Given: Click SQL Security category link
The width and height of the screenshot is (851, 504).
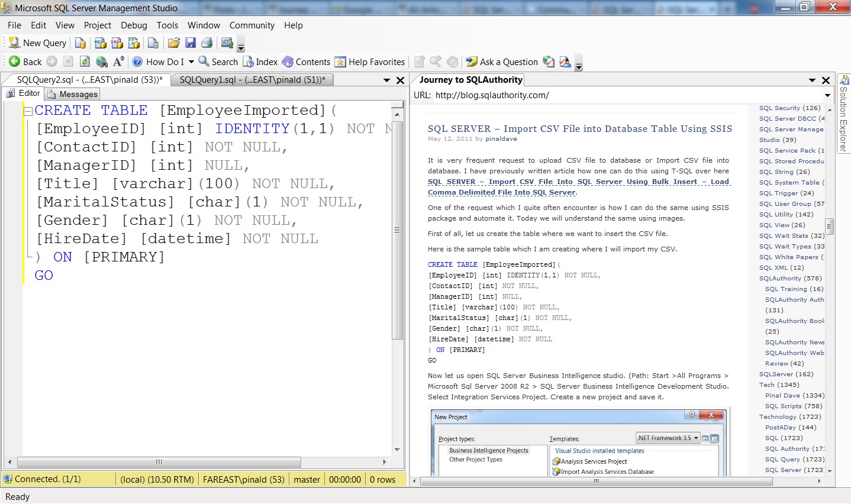Looking at the screenshot, I should pyautogui.click(x=790, y=108).
